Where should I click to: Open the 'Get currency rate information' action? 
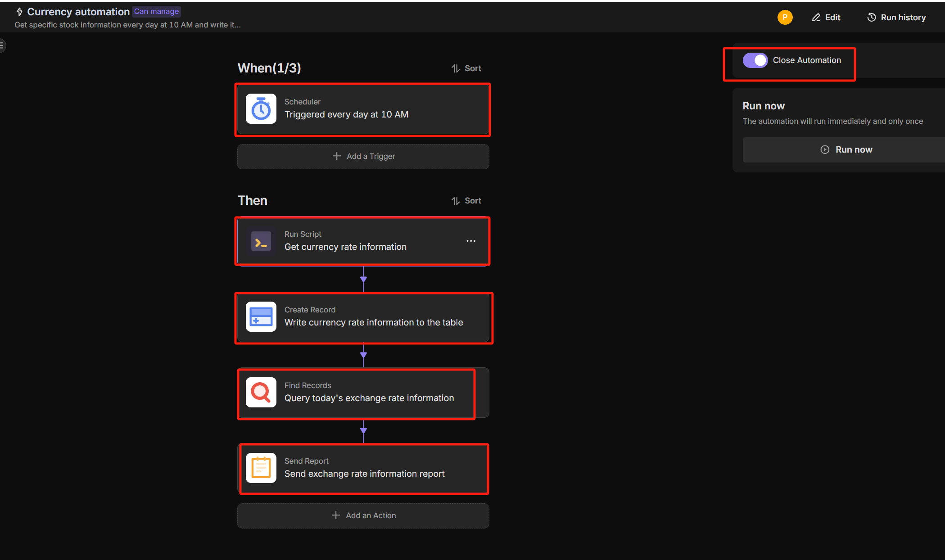tap(363, 241)
